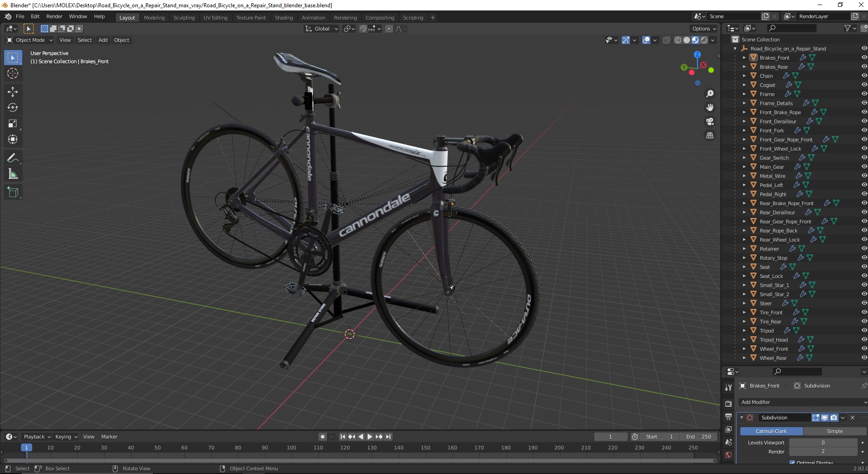Viewport: 868px width, 474px height.
Task: Toggle snapping magnet icon
Action: click(x=363, y=29)
